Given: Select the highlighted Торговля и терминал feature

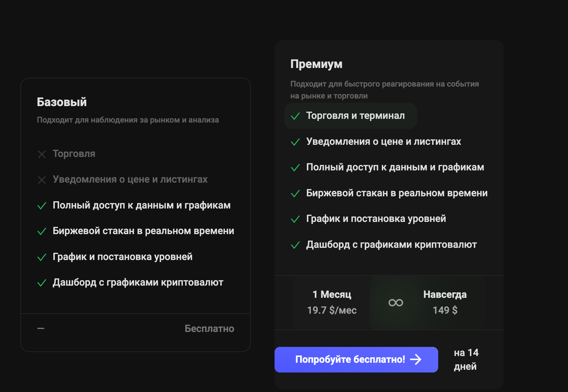Looking at the screenshot, I should tap(351, 116).
